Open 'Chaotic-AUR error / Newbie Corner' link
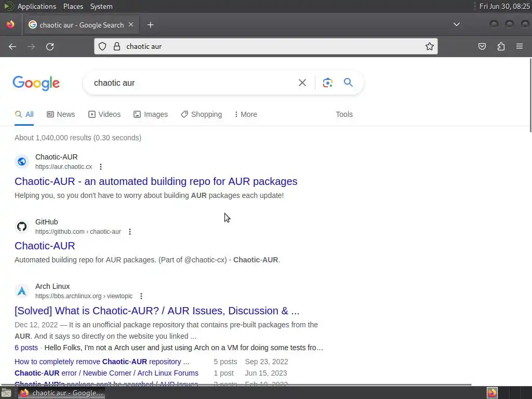Screen dimensions: 532x399 point(107,373)
